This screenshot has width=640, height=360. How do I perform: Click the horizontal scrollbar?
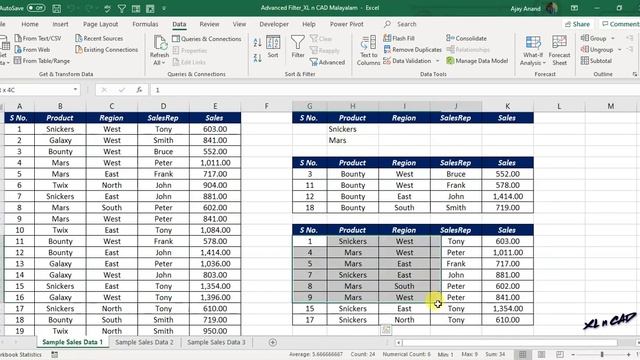[x=510, y=342]
